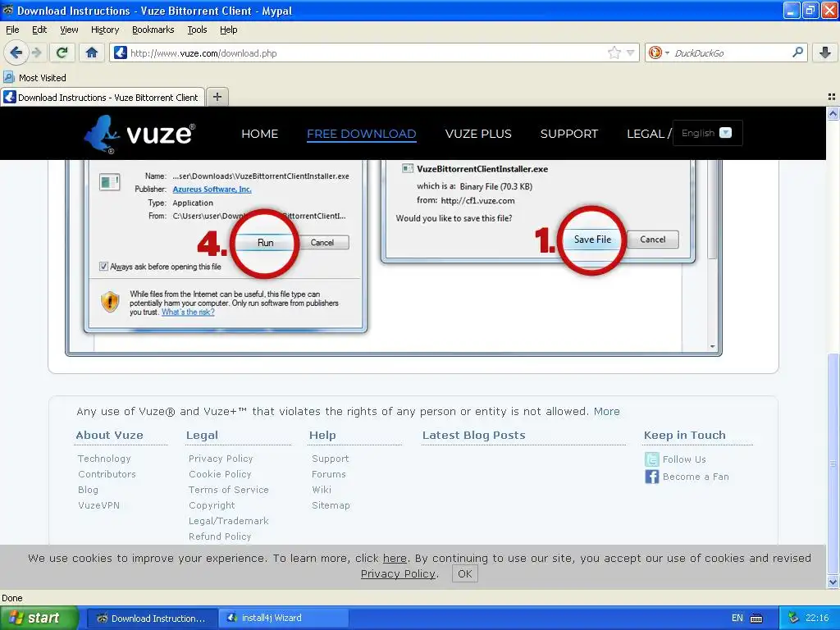Reload the page with the refresh icon
The image size is (840, 630).
pos(62,52)
